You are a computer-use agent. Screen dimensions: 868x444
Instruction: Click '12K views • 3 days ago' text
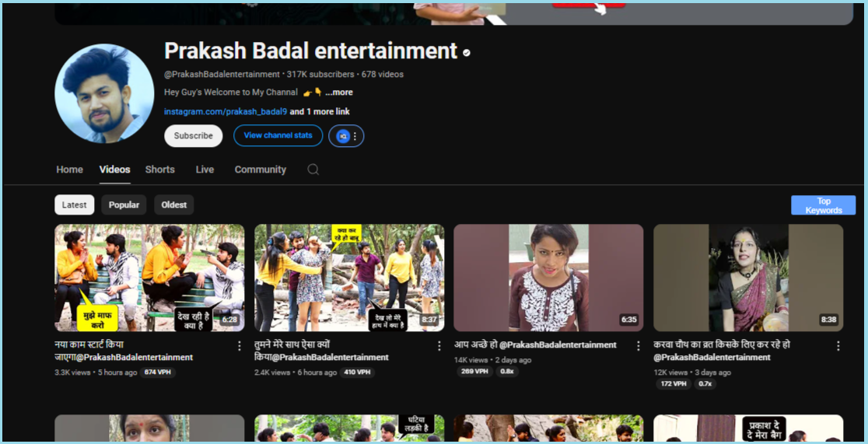[692, 372]
